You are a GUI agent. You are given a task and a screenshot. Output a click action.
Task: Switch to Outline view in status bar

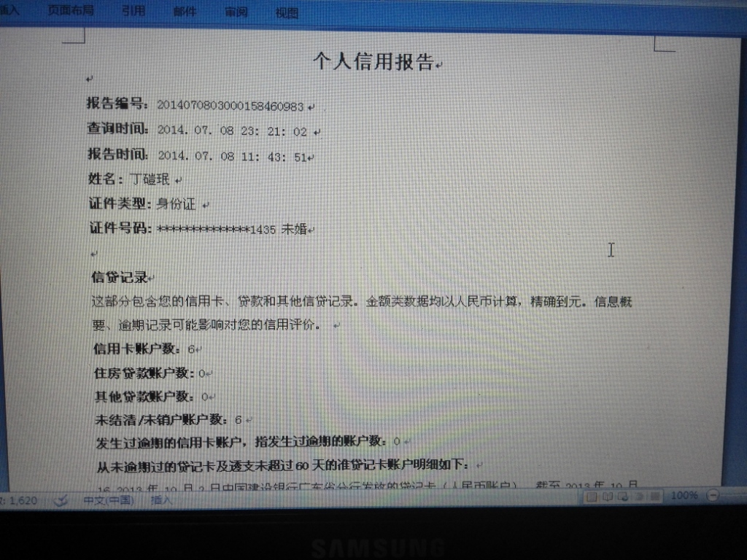coord(639,497)
